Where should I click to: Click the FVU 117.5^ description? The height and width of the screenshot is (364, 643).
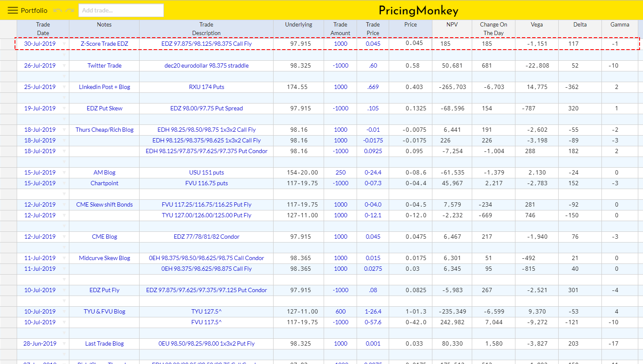click(206, 322)
